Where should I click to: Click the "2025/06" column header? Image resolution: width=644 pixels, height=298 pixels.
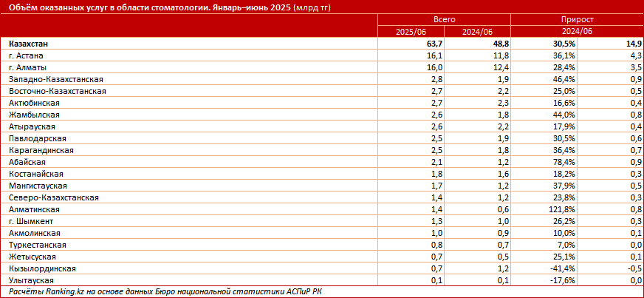click(409, 33)
